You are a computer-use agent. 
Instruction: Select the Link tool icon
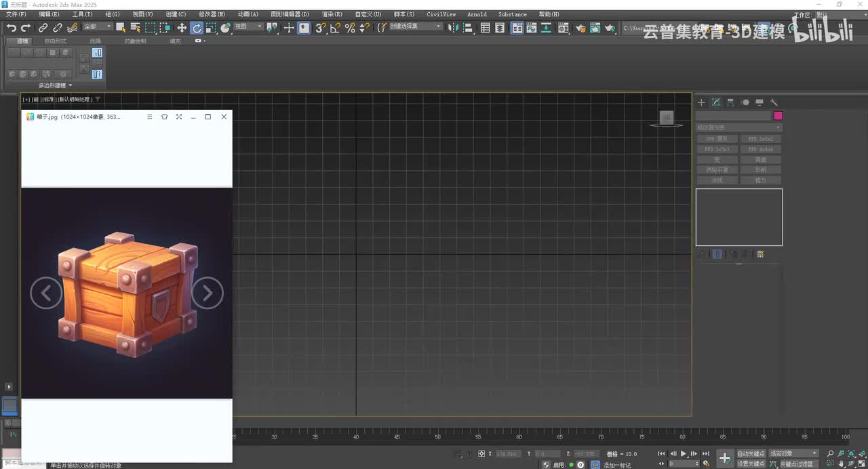click(43, 28)
